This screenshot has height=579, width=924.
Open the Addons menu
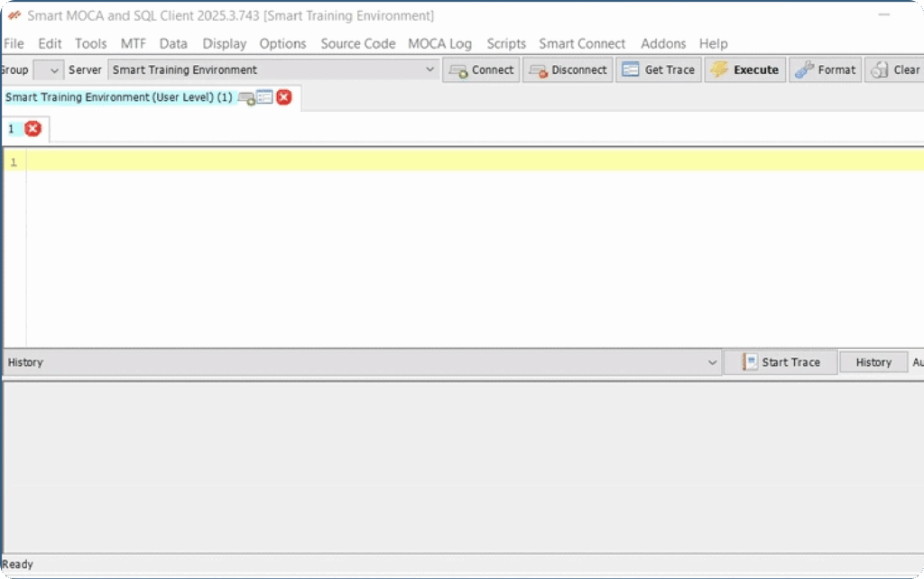(x=663, y=43)
